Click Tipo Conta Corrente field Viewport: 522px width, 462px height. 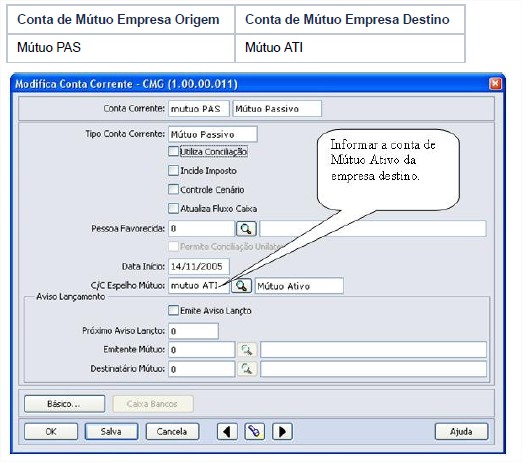(x=213, y=134)
